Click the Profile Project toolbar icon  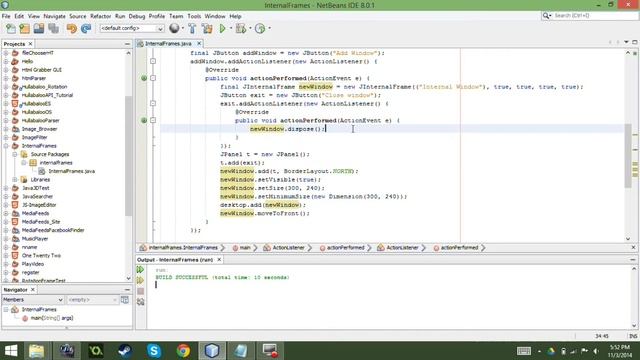260,29
